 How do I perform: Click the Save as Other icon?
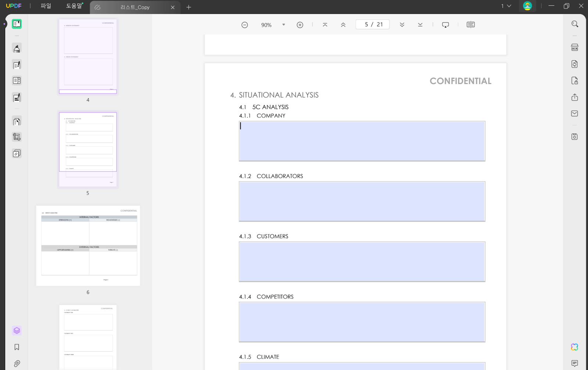(x=575, y=137)
